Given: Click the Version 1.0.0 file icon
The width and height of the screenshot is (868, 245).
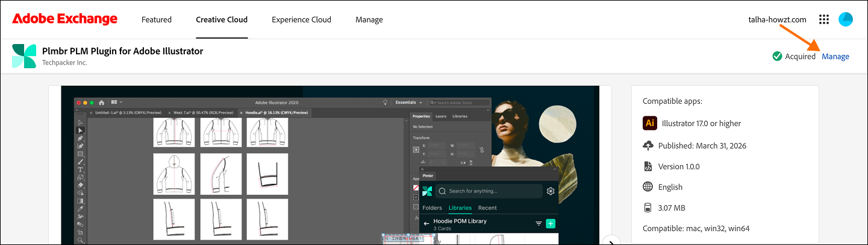Looking at the screenshot, I should tap(648, 166).
